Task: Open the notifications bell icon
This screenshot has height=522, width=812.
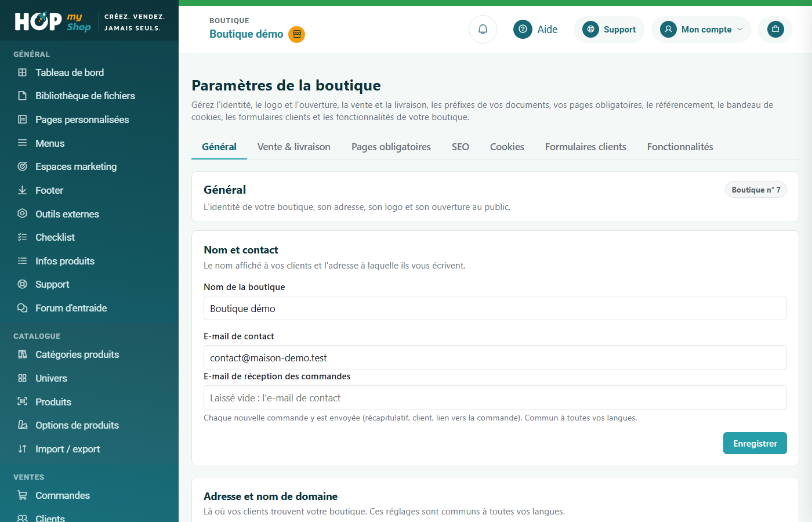Action: [x=483, y=29]
